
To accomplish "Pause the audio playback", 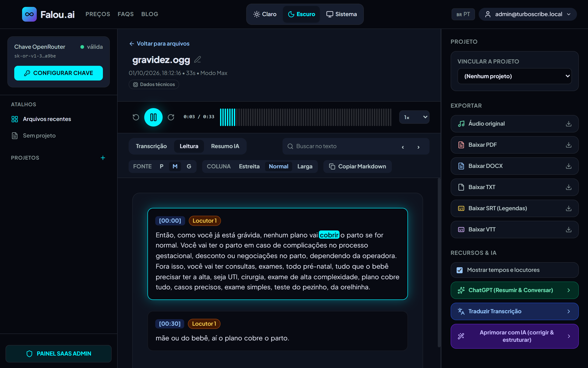I will [153, 117].
